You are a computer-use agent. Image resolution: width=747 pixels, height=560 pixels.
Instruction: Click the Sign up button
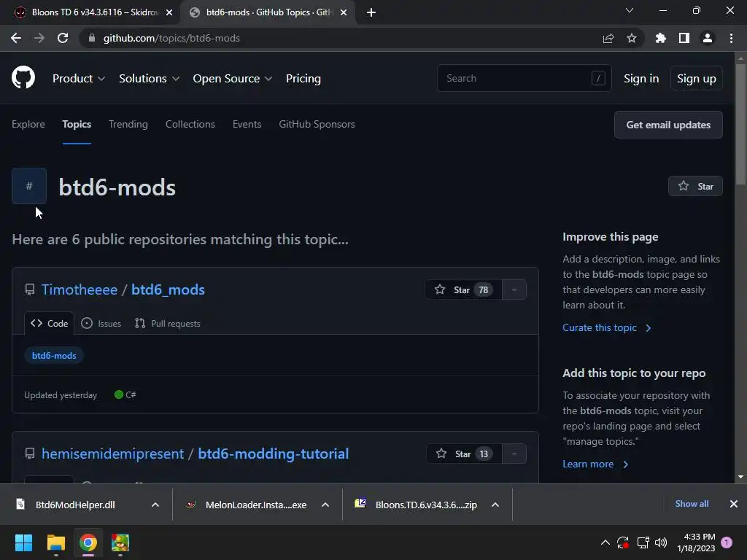tap(697, 79)
